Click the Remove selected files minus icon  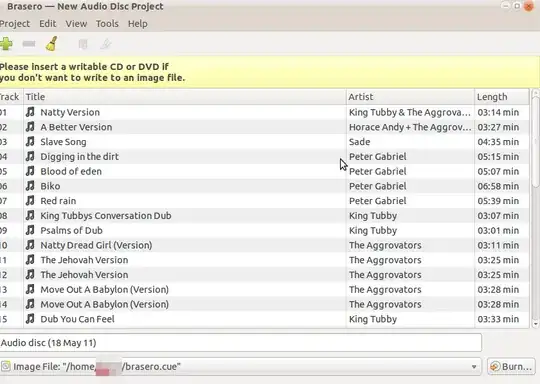29,44
